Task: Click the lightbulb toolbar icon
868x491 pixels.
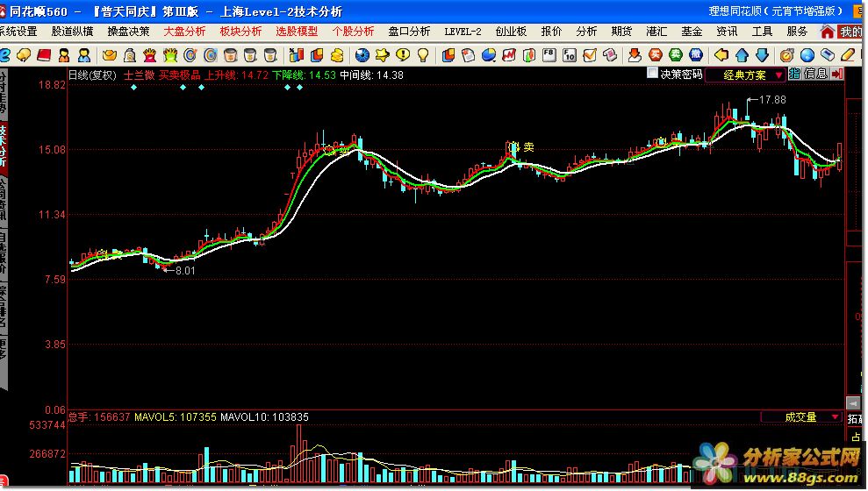Action: click(x=423, y=54)
